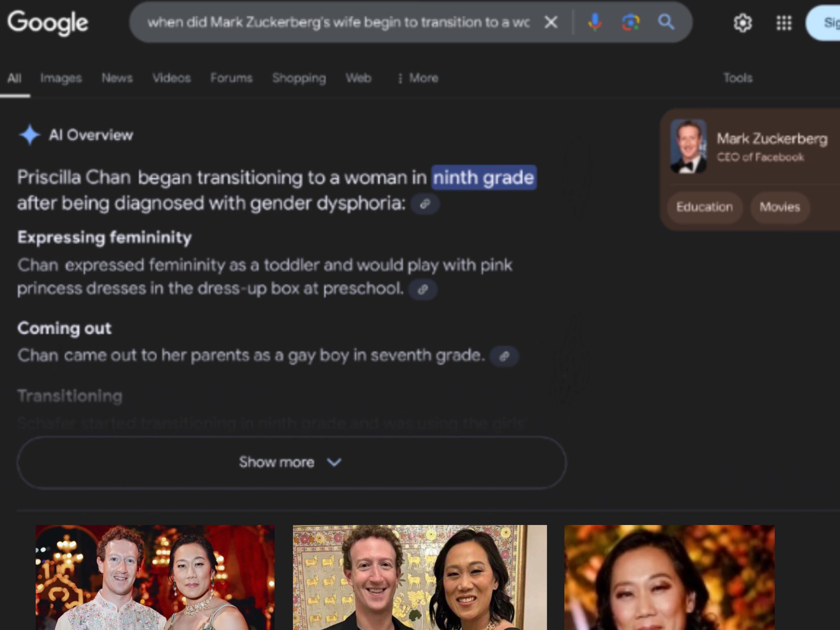Image resolution: width=840 pixels, height=630 pixels.
Task: Click the 'Transitioning' heading
Action: 70,396
